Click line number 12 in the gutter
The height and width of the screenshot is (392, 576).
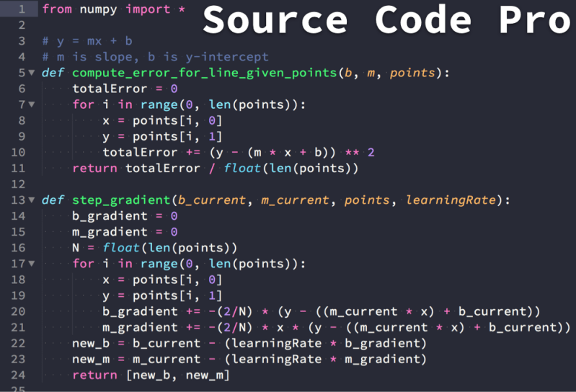tap(18, 184)
